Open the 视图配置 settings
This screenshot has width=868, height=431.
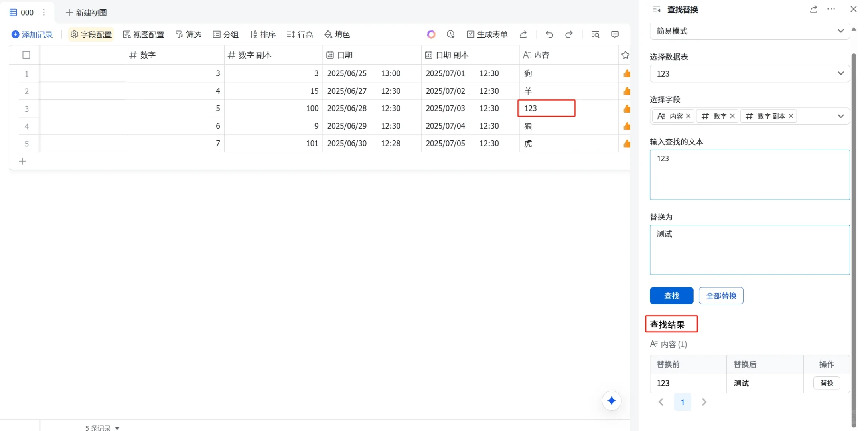(144, 34)
